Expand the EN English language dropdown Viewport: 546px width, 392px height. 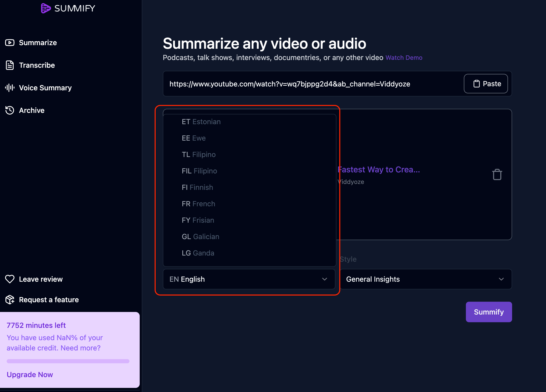point(249,279)
